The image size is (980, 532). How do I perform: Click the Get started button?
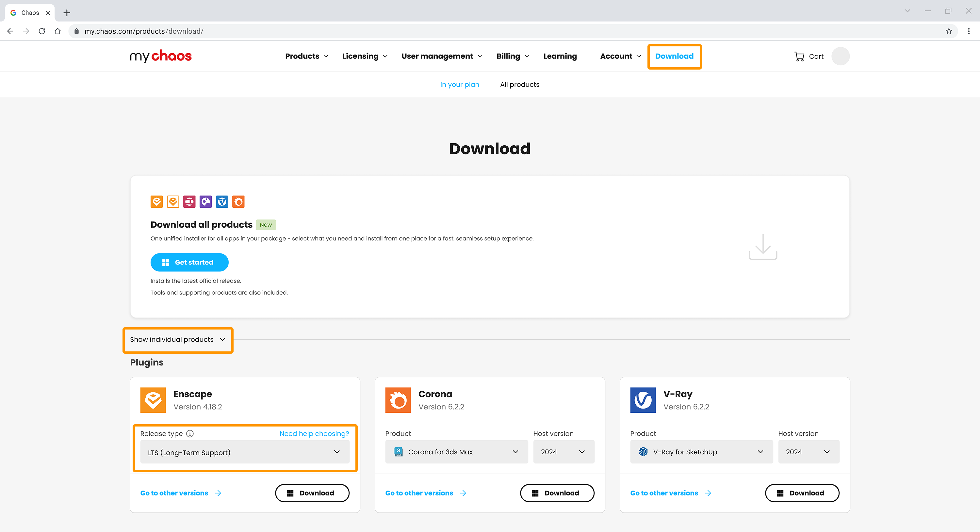(x=189, y=262)
